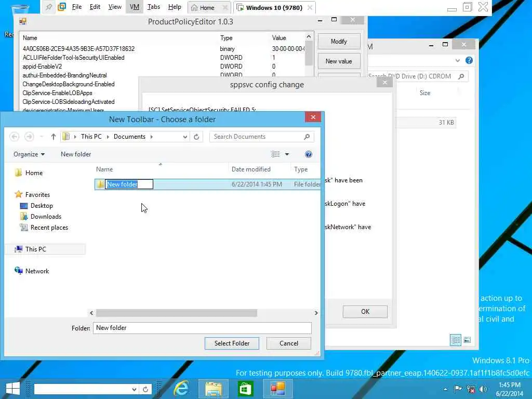Open the Organize dropdown
The width and height of the screenshot is (532, 399).
29,154
